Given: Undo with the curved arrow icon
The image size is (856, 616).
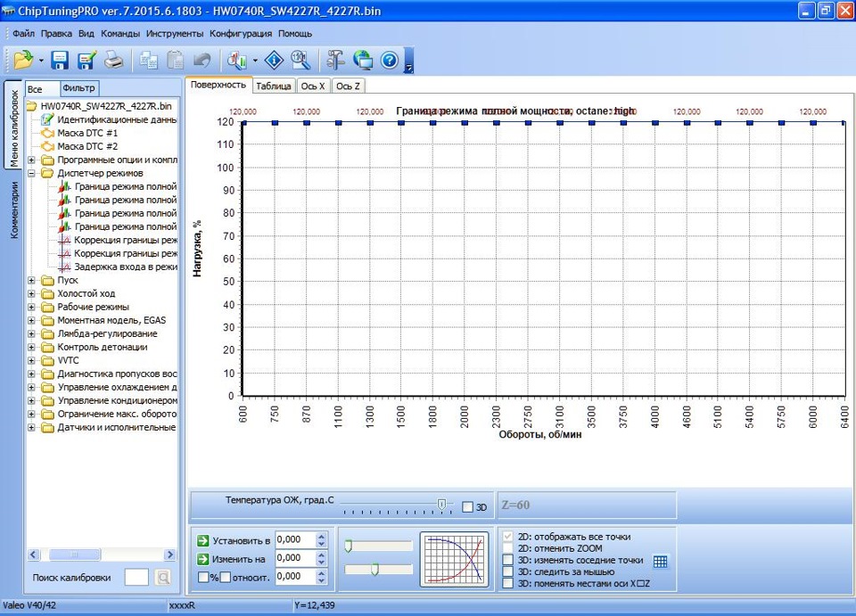Looking at the screenshot, I should [x=202, y=60].
